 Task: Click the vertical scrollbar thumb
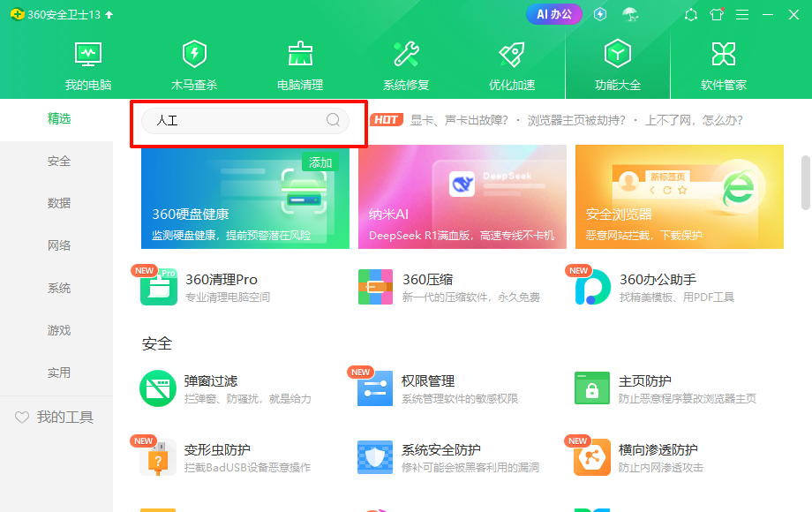[x=805, y=182]
